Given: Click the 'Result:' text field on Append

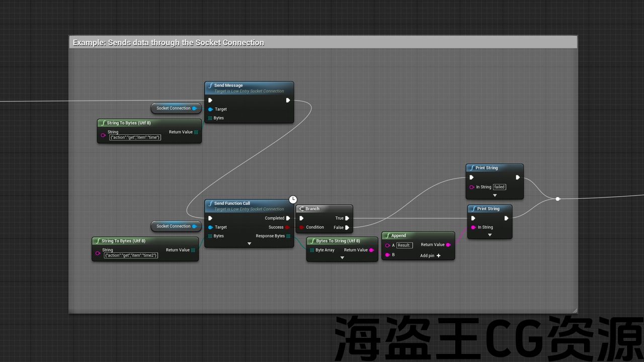Looking at the screenshot, I should click(404, 245).
